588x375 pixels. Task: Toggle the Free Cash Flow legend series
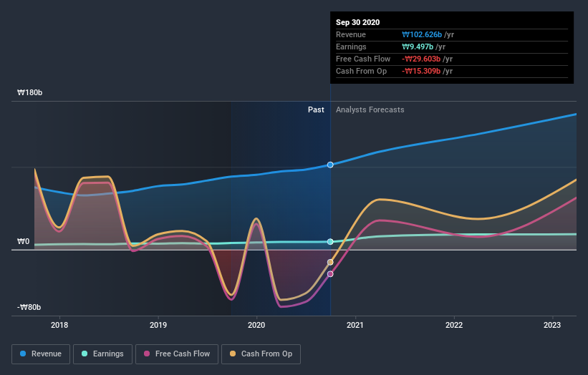coord(177,354)
